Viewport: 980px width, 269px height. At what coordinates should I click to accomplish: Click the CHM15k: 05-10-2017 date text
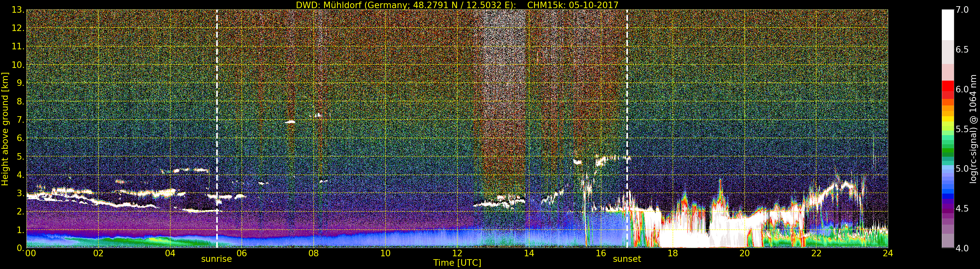pyautogui.click(x=572, y=5)
